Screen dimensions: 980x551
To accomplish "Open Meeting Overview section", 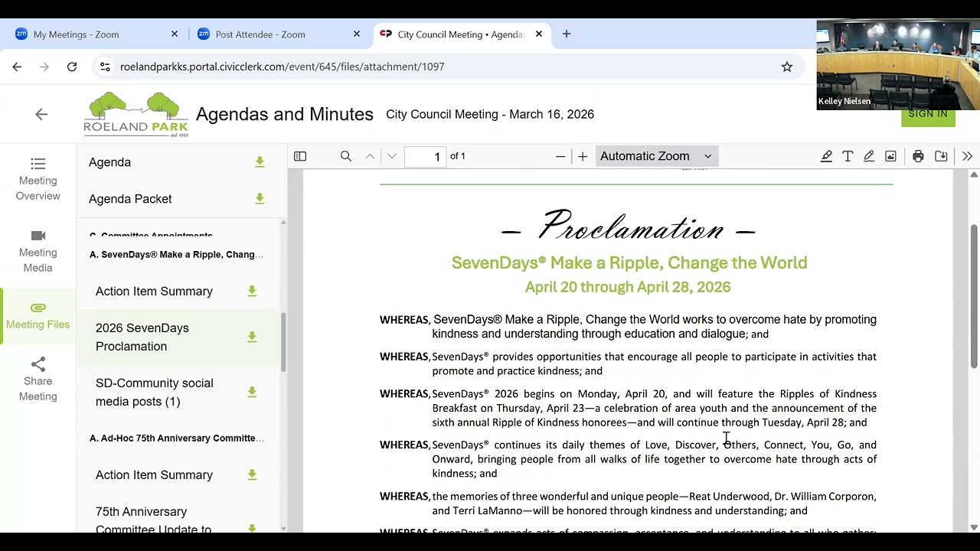I will pyautogui.click(x=38, y=179).
